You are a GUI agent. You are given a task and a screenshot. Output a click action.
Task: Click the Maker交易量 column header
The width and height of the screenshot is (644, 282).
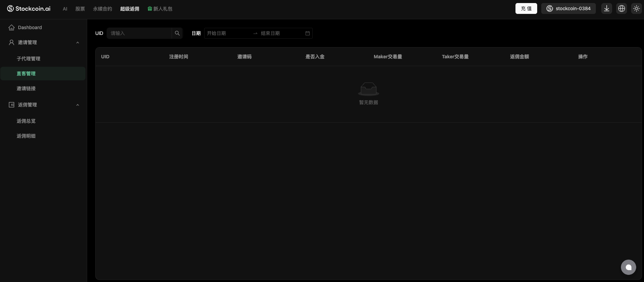pyautogui.click(x=388, y=57)
